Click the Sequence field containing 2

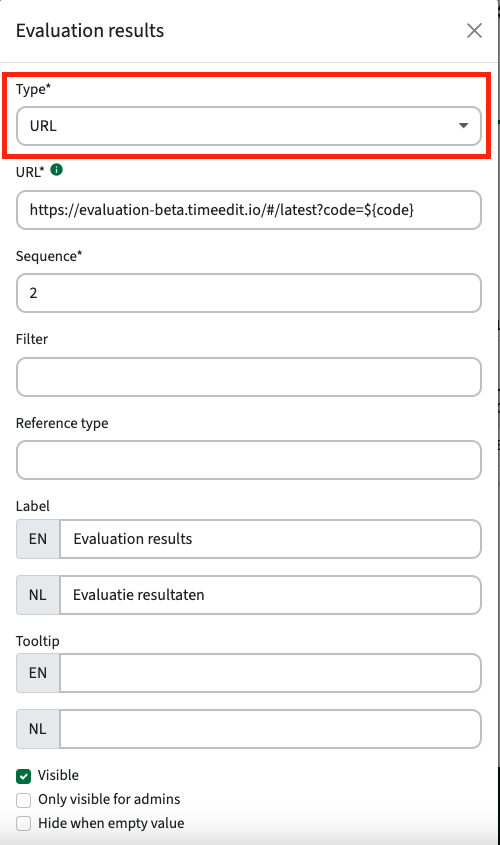249,293
